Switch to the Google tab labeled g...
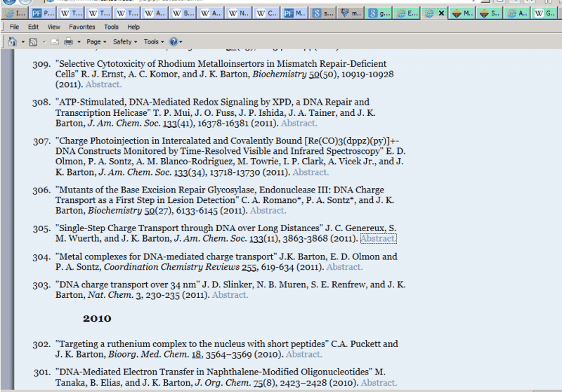The width and height of the screenshot is (562, 392). [x=379, y=13]
